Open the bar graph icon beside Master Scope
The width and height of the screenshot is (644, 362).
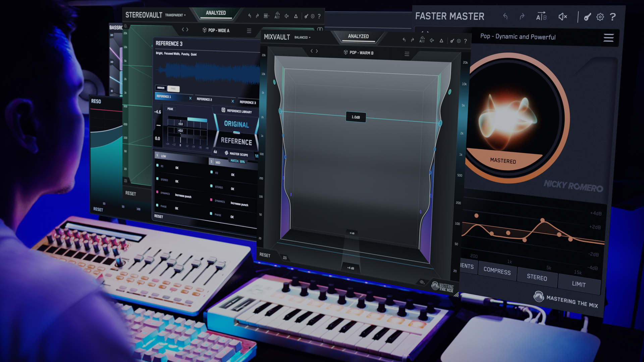coord(215,152)
